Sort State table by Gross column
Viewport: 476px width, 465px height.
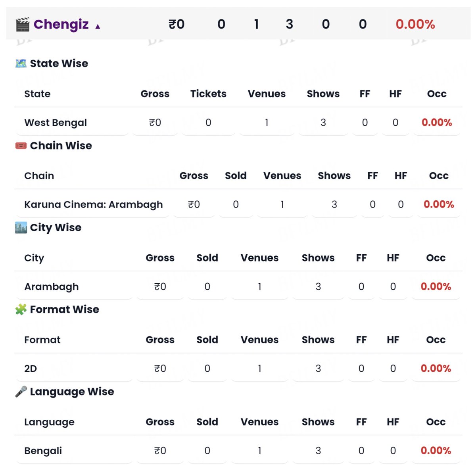point(155,94)
